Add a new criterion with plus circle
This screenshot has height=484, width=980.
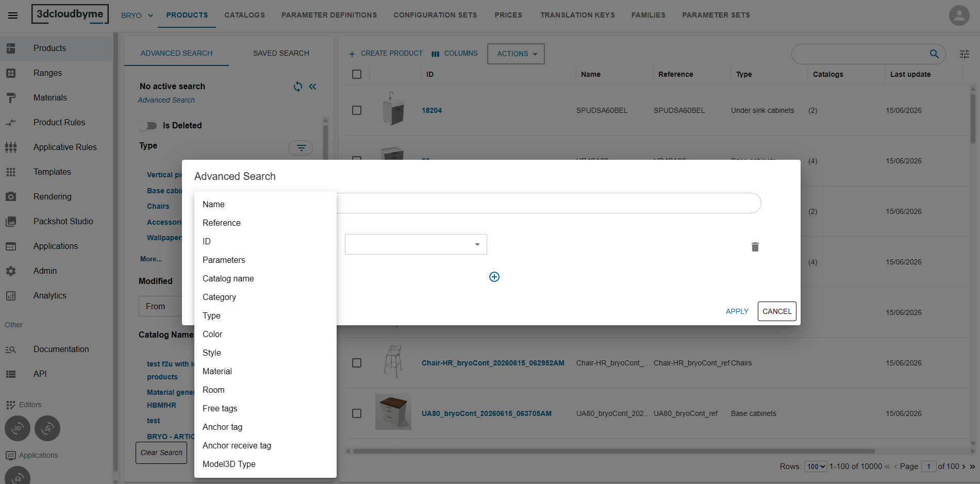pyautogui.click(x=494, y=277)
